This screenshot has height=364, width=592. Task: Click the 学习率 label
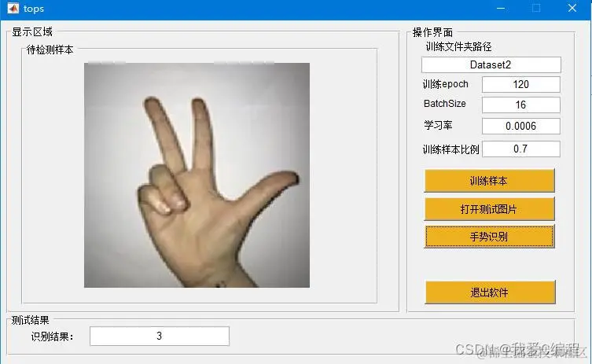pyautogui.click(x=438, y=125)
